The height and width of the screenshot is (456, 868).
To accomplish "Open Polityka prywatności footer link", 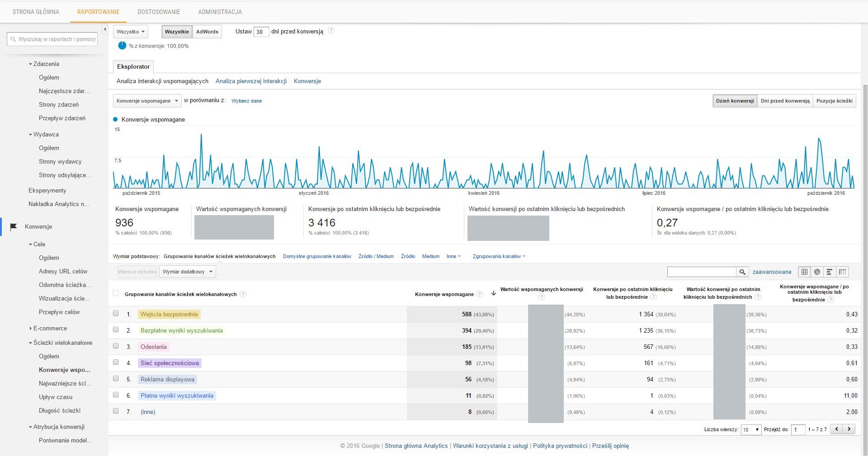I will [560, 446].
